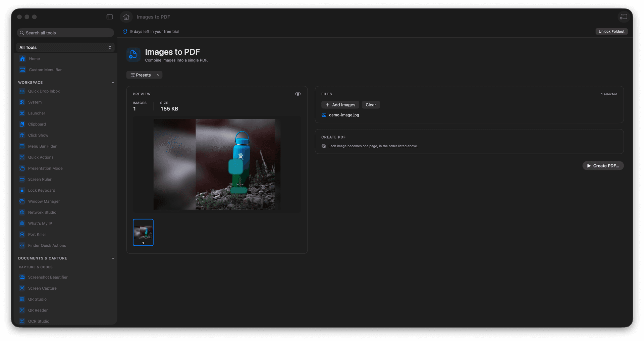Open the top-right window mode icon
644x341 pixels.
[x=623, y=17]
